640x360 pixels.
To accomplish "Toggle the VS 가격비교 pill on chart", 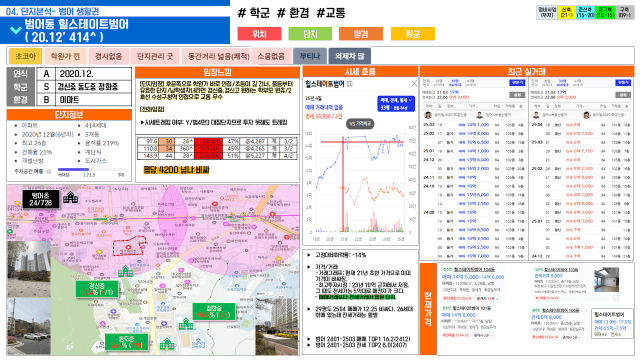I will pyautogui.click(x=360, y=123).
